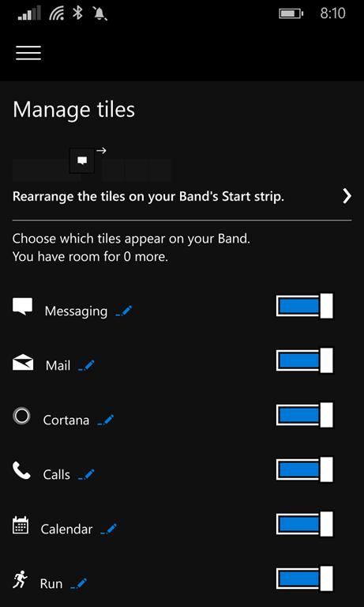
Task: Open rearrange tiles via right chevron
Action: click(347, 197)
